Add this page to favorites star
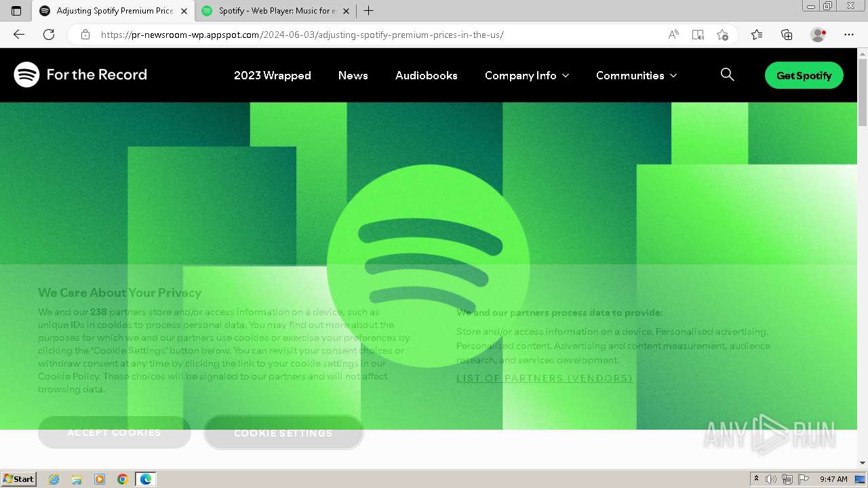The image size is (868, 488). click(x=722, y=35)
